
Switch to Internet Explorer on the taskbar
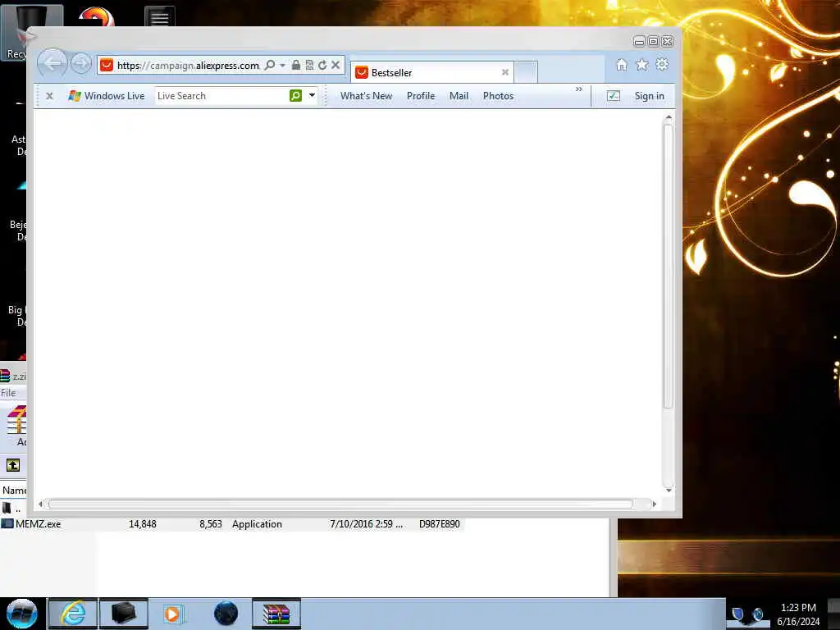click(73, 614)
